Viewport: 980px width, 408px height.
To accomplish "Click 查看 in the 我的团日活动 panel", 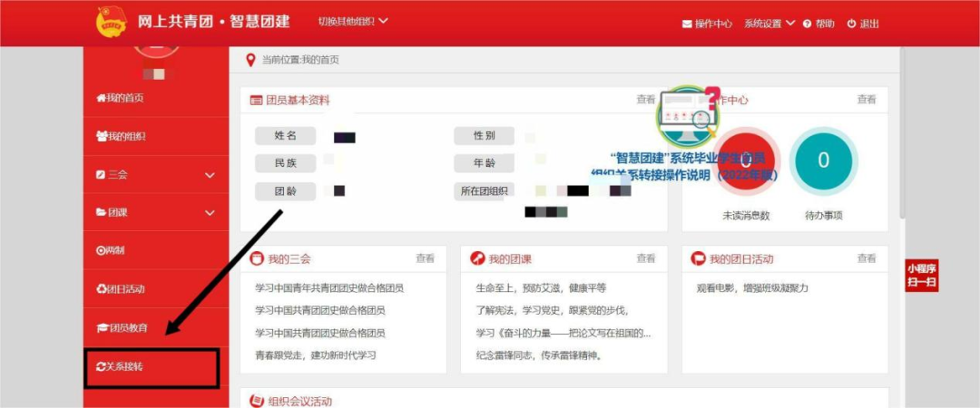I will pyautogui.click(x=867, y=258).
